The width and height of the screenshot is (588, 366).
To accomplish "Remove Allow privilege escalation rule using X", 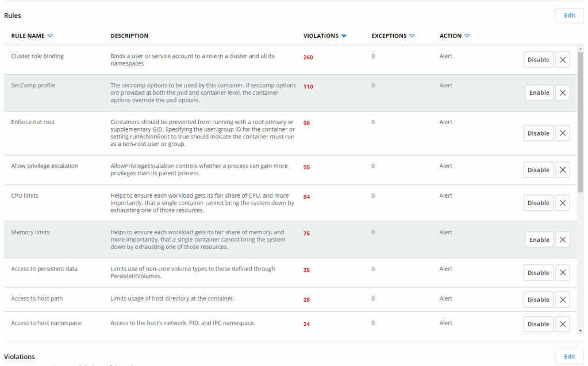I will pyautogui.click(x=563, y=170).
